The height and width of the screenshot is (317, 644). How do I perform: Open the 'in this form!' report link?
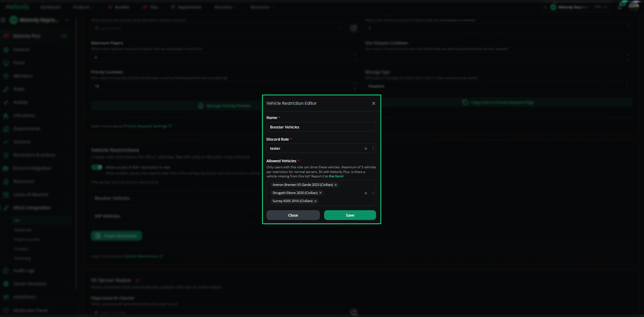click(334, 176)
